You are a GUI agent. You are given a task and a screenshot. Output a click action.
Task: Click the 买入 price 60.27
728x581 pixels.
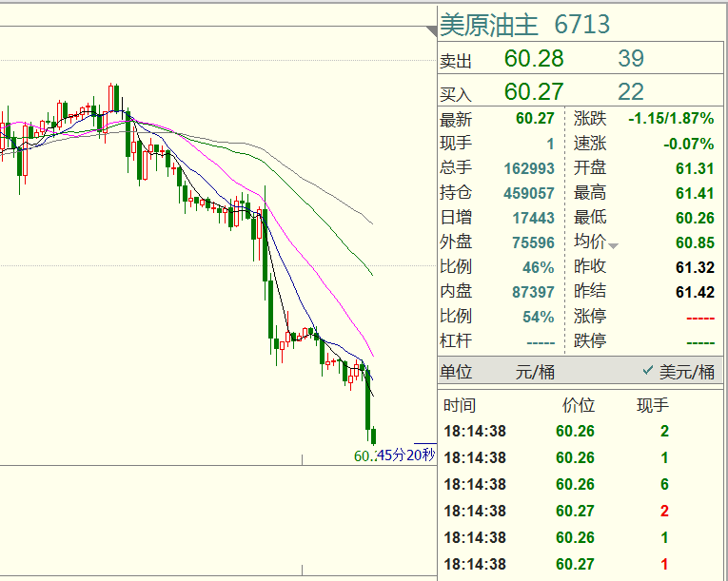pyautogui.click(x=534, y=92)
